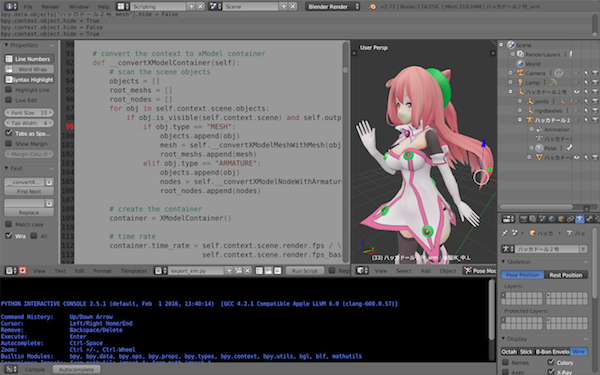Toggle the Syntax Highlight button
Image resolution: width=600 pixels, height=375 pixels.
pyautogui.click(x=29, y=80)
